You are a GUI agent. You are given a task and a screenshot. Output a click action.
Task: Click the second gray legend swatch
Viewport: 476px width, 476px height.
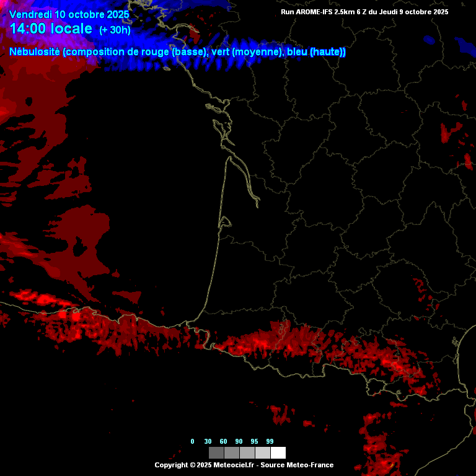[232, 452]
